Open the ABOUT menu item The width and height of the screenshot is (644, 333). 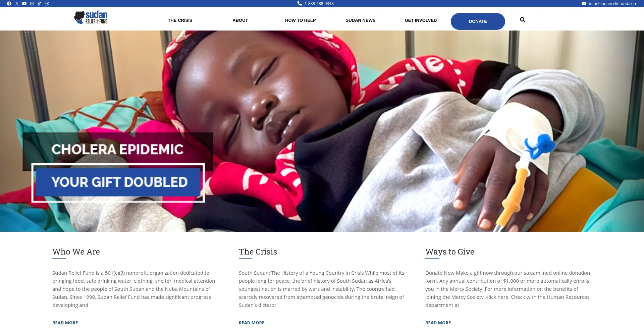click(x=240, y=20)
